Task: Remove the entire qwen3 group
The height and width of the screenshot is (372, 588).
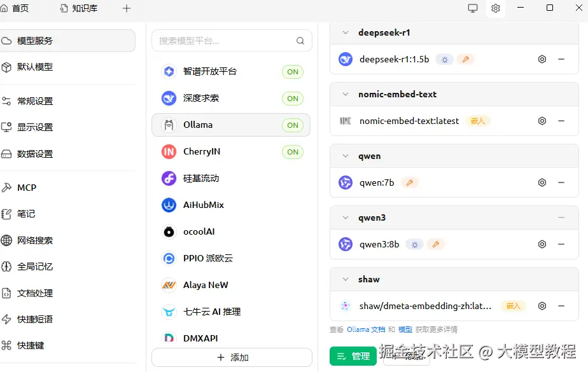Action: pyautogui.click(x=561, y=217)
